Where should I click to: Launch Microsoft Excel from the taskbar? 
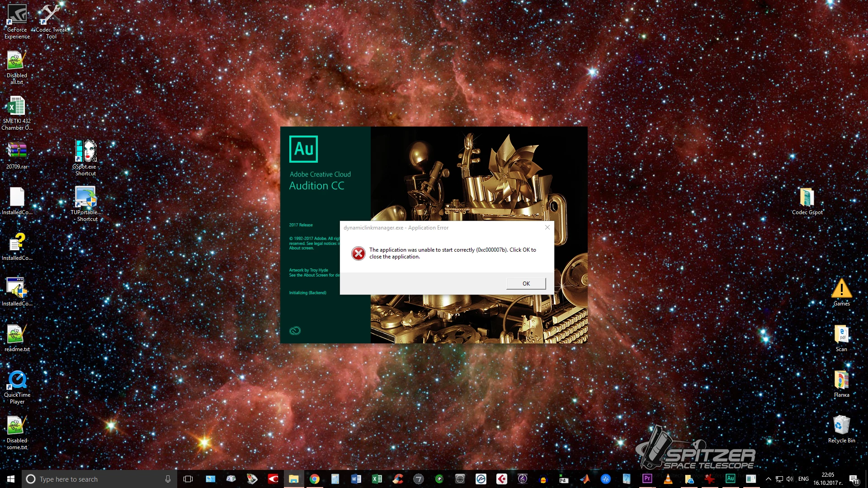377,479
